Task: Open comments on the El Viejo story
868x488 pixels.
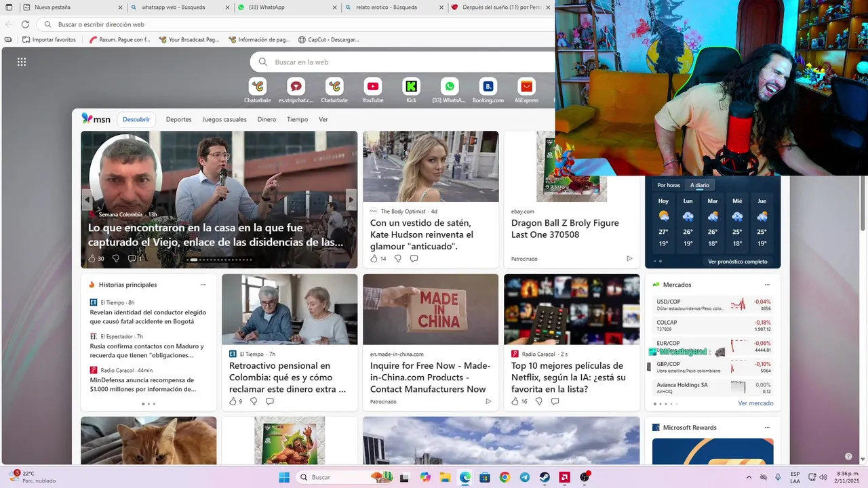Action: 132,258
